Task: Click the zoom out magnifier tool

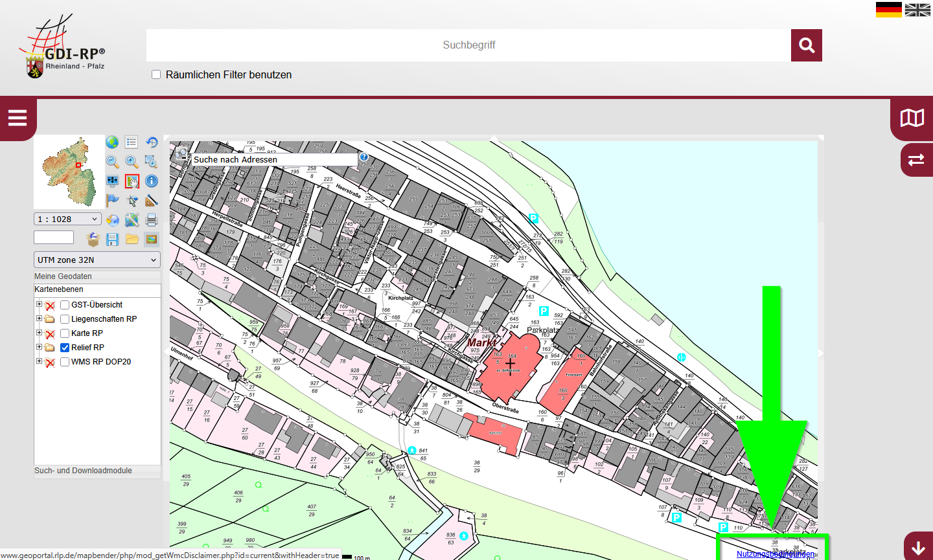Action: click(112, 162)
